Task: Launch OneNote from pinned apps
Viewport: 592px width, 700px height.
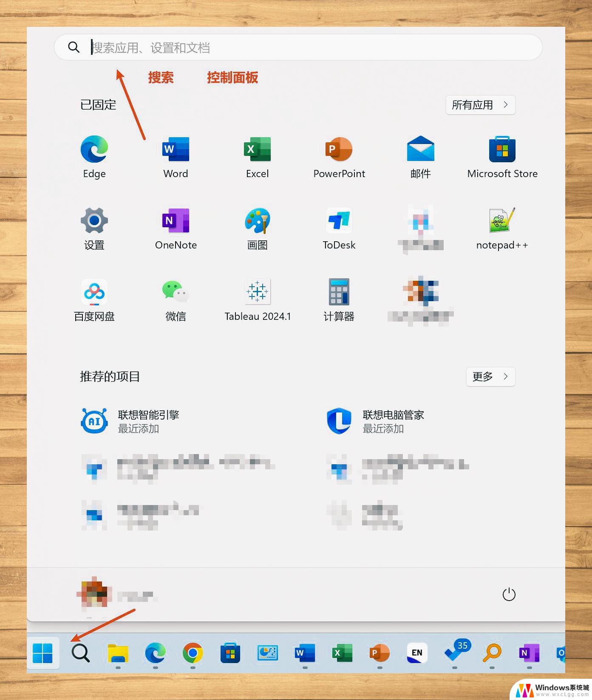Action: tap(176, 228)
